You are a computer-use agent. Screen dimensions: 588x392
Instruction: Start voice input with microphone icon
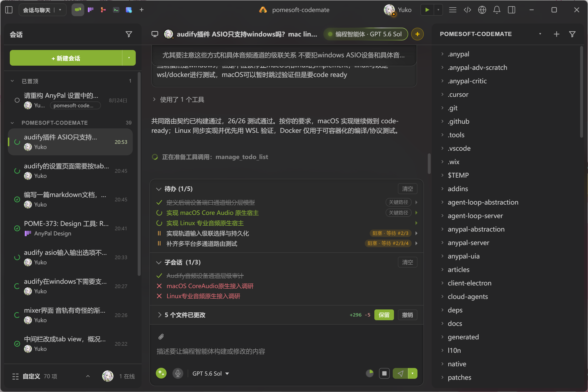178,373
